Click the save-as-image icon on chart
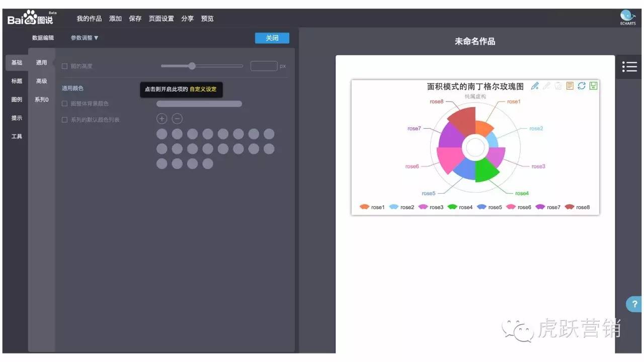The height and width of the screenshot is (362, 644). pyautogui.click(x=593, y=86)
